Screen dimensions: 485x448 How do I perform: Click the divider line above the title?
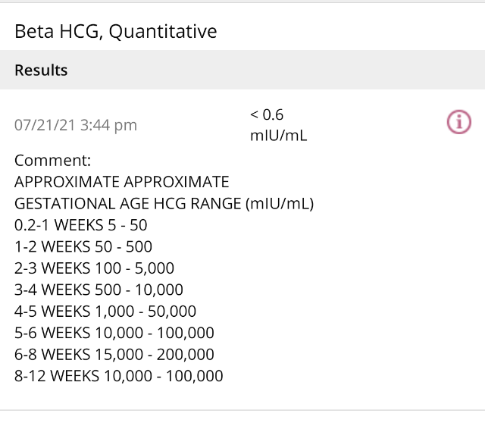coord(242,3)
